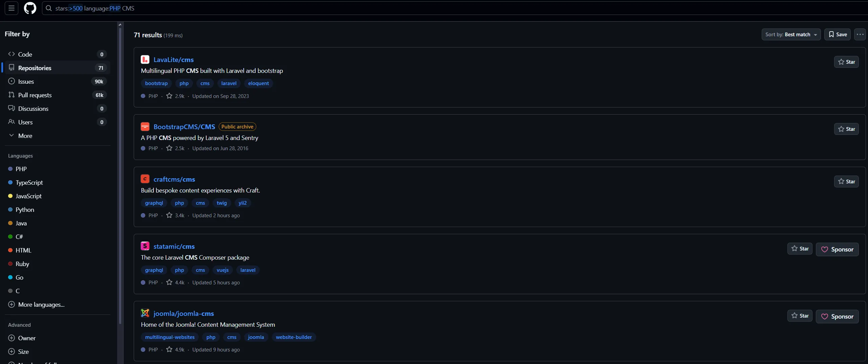Screen dimensions: 868x364
Task: Star the BootstrapCMS/CMS repository
Action: click(x=846, y=129)
